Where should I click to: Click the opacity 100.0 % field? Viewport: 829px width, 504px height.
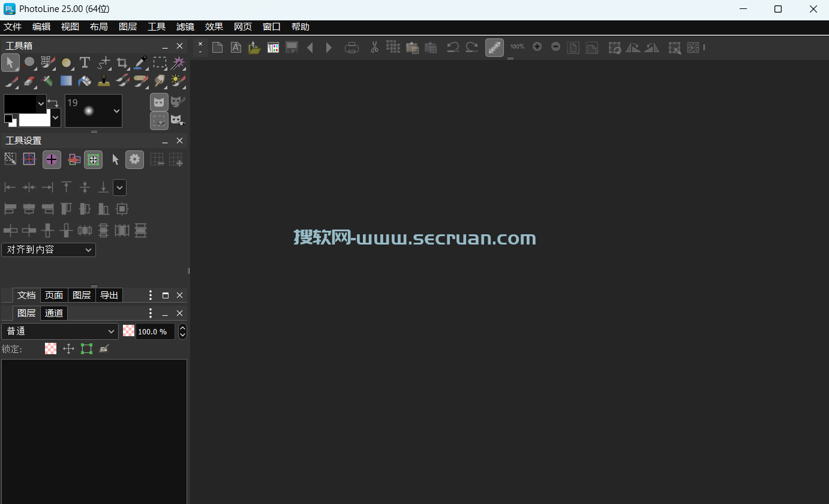[x=155, y=331]
